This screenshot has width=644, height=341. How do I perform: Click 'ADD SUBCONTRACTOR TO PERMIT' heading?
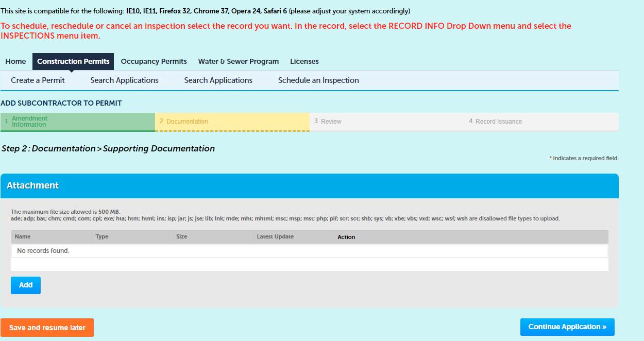coord(61,103)
